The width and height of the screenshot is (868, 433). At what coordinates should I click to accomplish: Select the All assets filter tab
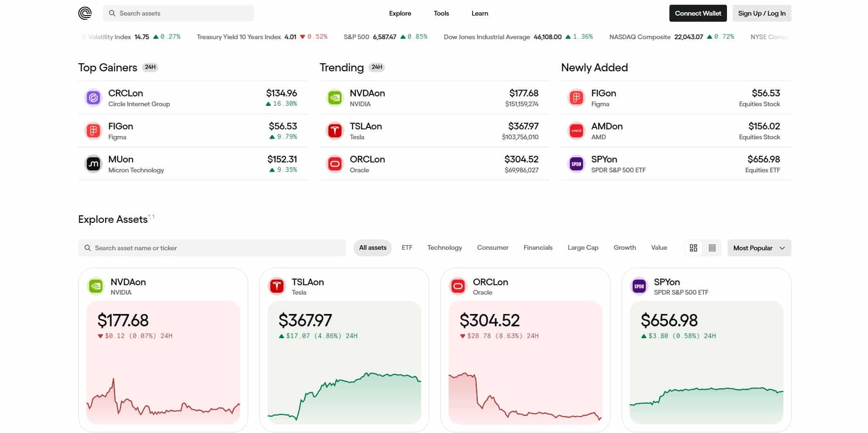(x=373, y=248)
